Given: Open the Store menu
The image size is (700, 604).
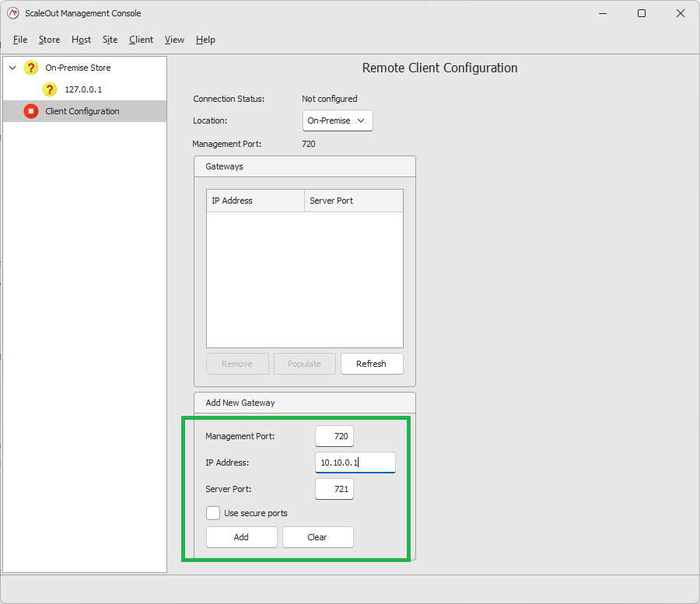Looking at the screenshot, I should [x=49, y=40].
